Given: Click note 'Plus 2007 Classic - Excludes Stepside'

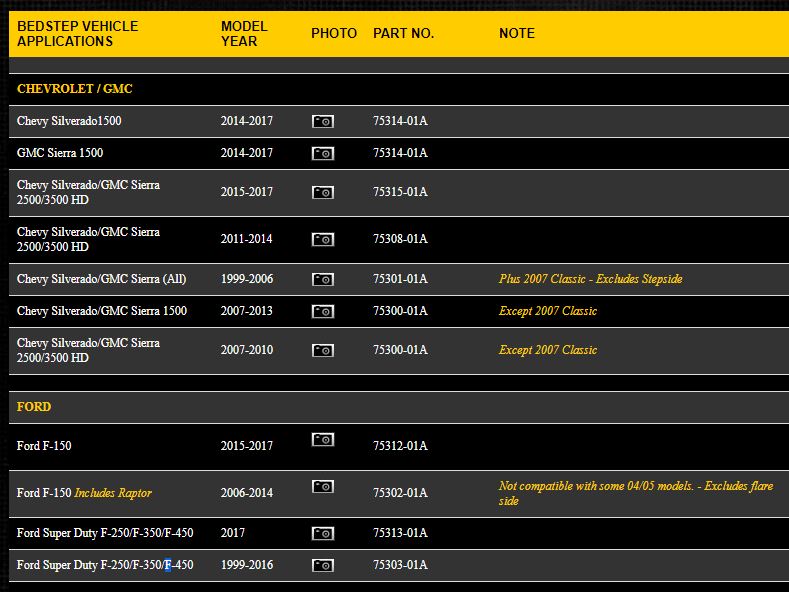Looking at the screenshot, I should point(590,279).
